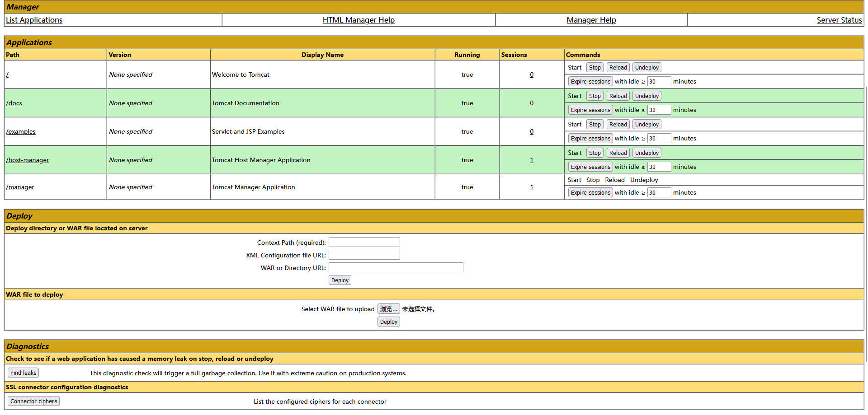Undeploy the Servlet and JSP Examples app
868x415 pixels.
tap(647, 124)
